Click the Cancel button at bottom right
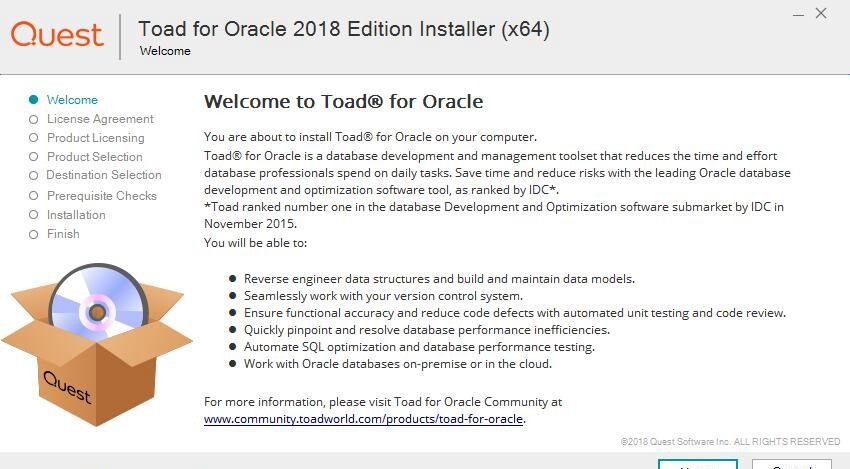This screenshot has height=469, width=850. coord(791,465)
